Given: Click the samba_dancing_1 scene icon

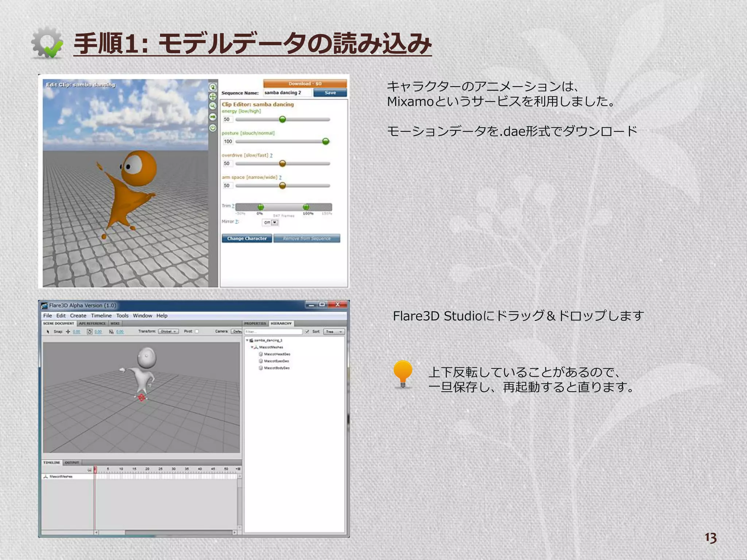Looking at the screenshot, I should 251,340.
